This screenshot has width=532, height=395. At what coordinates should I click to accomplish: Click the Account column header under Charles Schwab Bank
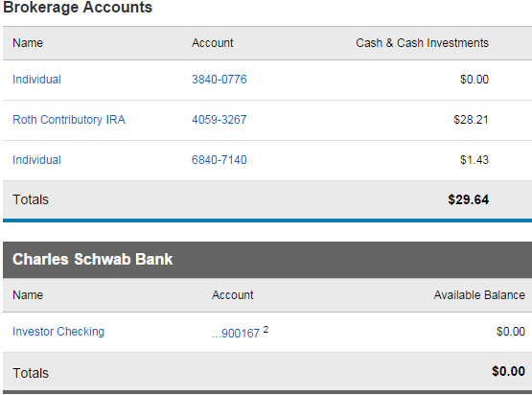[x=233, y=295]
